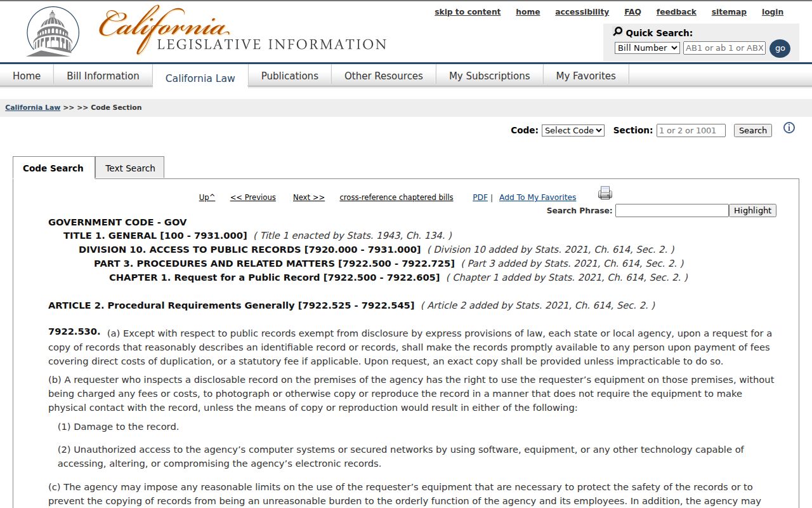Go to the Next >> section
812x508 pixels.
(x=309, y=197)
